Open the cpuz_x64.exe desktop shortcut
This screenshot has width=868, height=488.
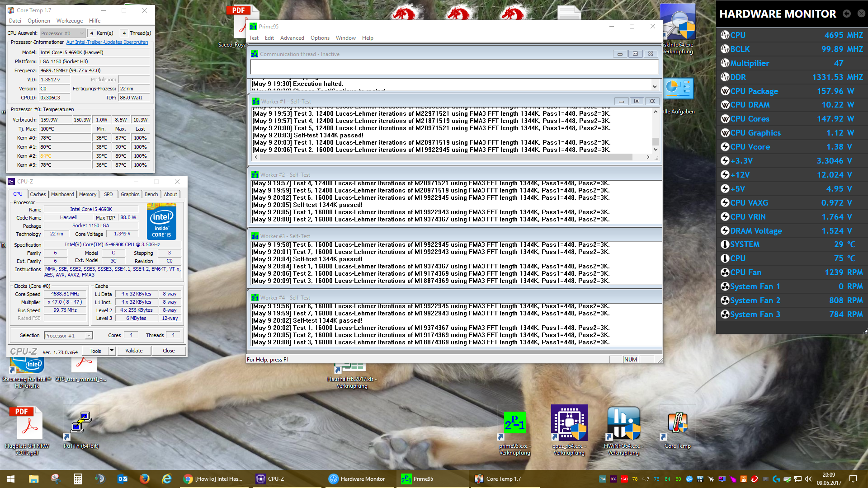coord(569,423)
